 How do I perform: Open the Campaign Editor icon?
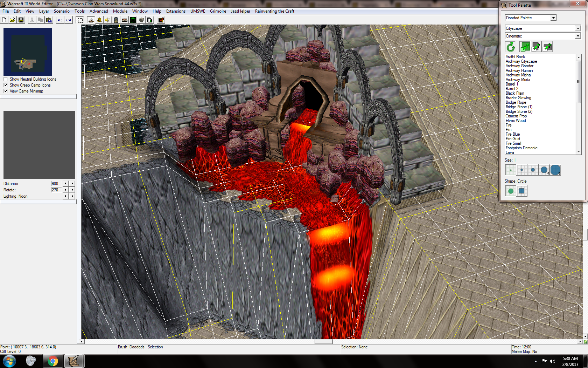click(x=125, y=20)
